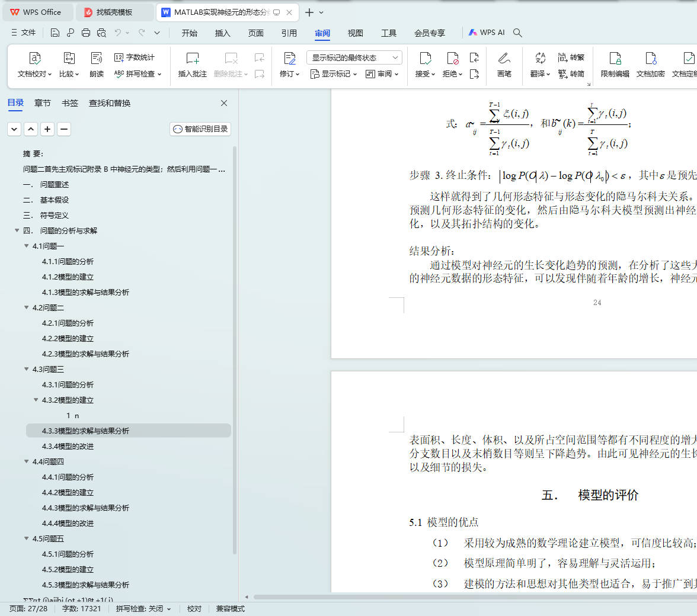The width and height of the screenshot is (697, 616).
Task: Click the print icon in quick toolbar
Action: pos(86,33)
